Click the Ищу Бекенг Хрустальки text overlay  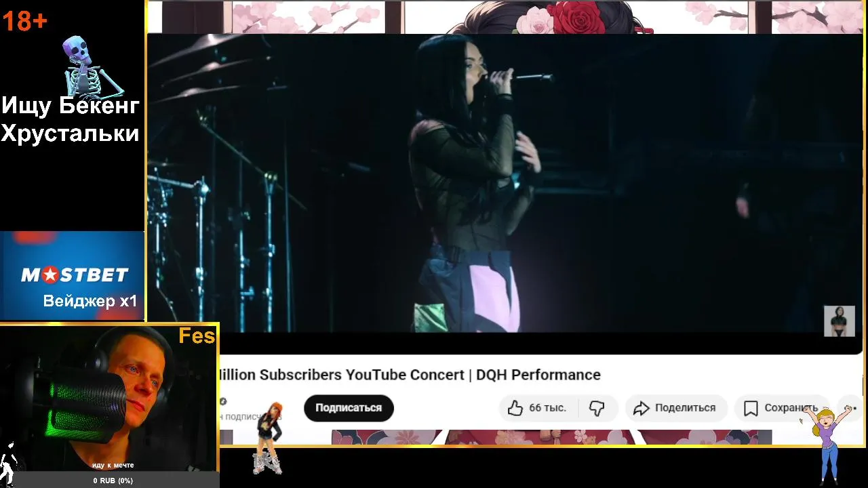click(x=70, y=119)
